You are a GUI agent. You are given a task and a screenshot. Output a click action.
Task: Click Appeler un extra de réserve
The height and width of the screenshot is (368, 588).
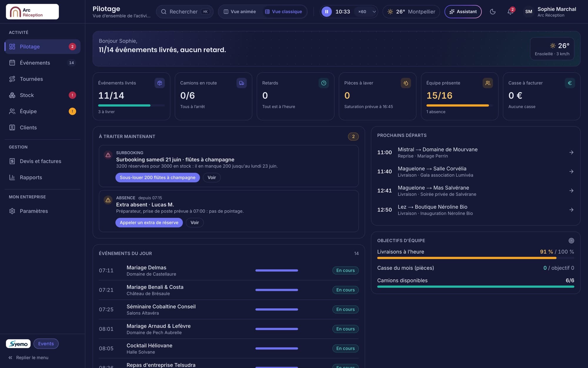(149, 223)
